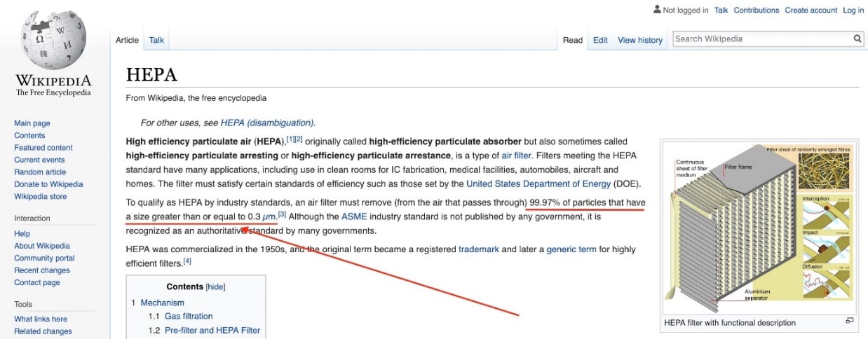This screenshot has width=868, height=339.
Task: Click the Talk link in top bar
Action: [721, 10]
